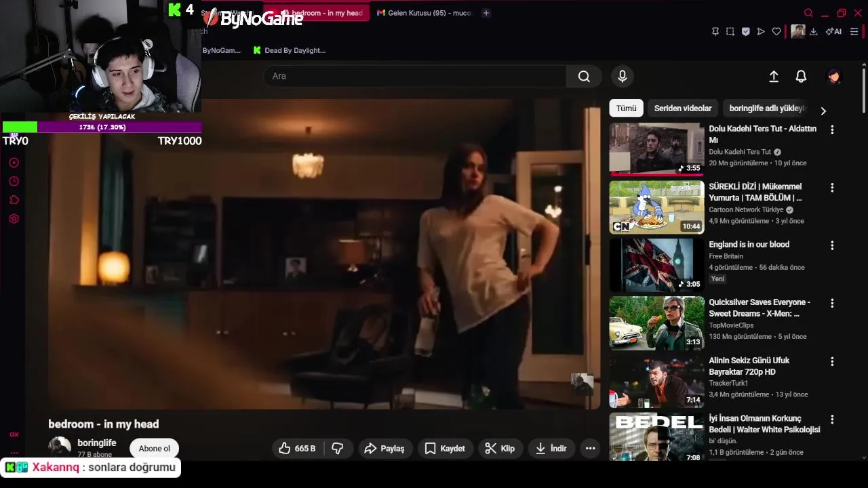Open the TopMovieClips channel link

pyautogui.click(x=731, y=325)
